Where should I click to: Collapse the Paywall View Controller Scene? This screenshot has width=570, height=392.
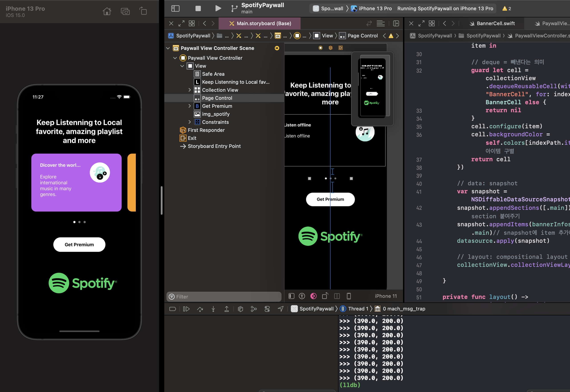pyautogui.click(x=168, y=48)
